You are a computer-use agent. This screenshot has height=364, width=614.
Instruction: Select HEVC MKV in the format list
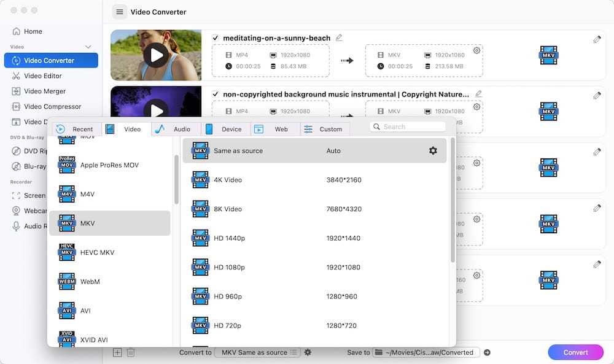110,252
